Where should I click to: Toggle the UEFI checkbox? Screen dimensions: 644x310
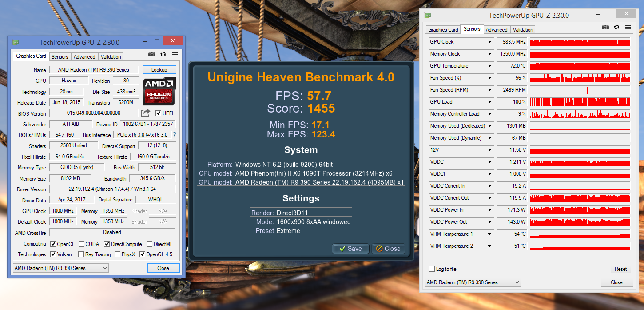click(x=159, y=113)
